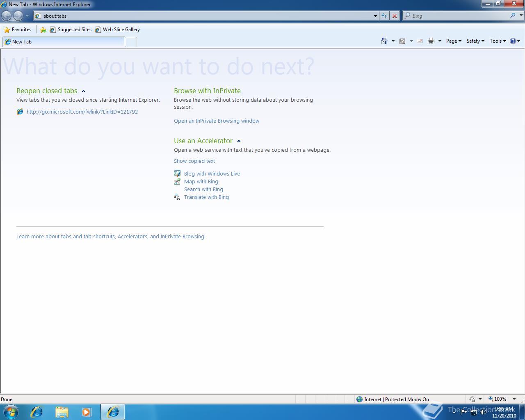Open Windows Explorer from taskbar

(x=62, y=412)
